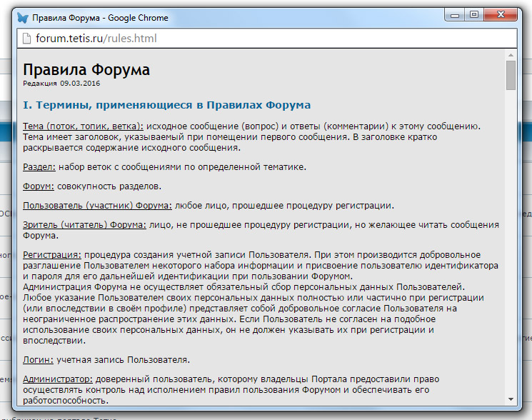Close the Правила Форума window
The image size is (532, 420).
(501, 14)
